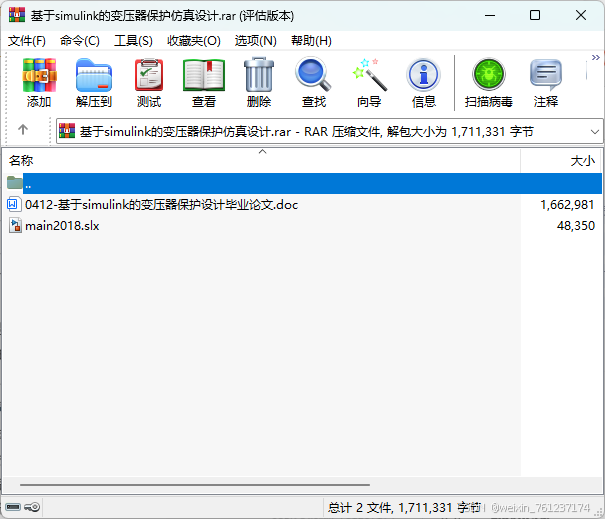Click the status bar total 2 文件 text
The height and width of the screenshot is (519, 605).
click(x=404, y=507)
